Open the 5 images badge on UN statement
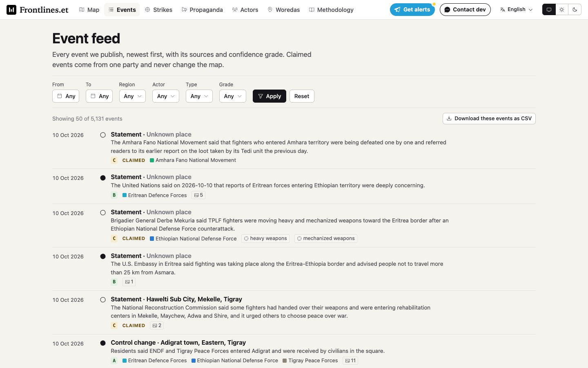 pos(198,195)
